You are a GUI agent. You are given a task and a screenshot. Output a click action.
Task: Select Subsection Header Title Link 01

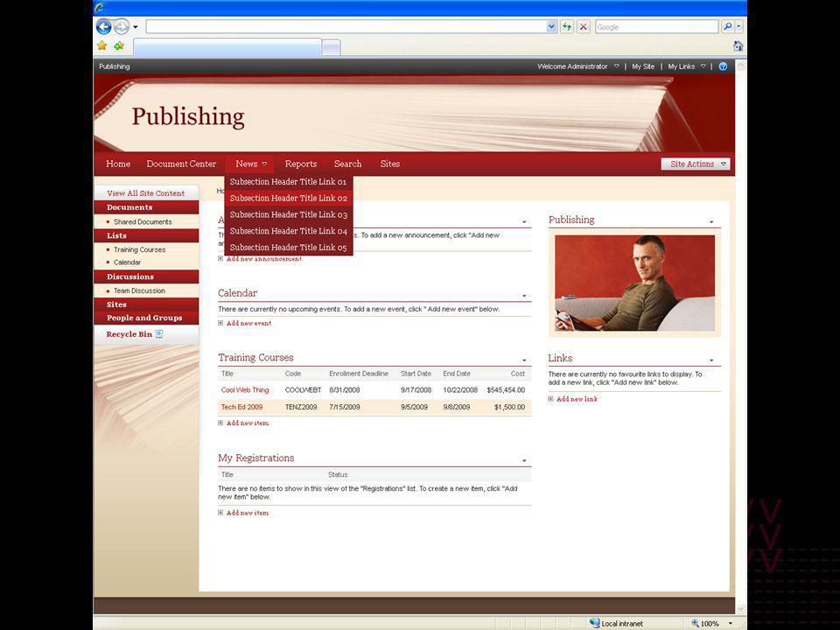pos(288,182)
